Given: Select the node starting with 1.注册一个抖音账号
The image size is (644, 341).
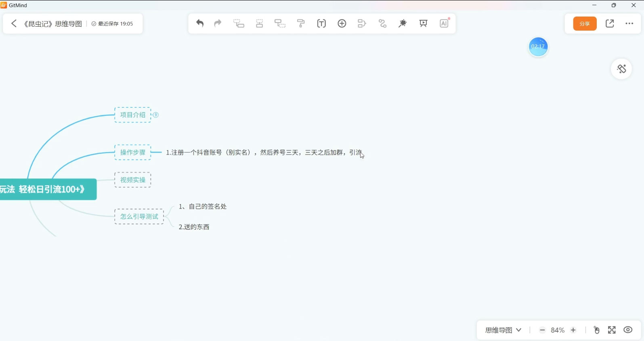Looking at the screenshot, I should tap(264, 153).
